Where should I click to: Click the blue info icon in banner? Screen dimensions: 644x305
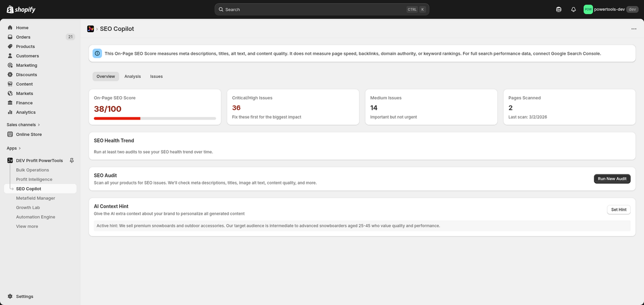[x=97, y=53]
